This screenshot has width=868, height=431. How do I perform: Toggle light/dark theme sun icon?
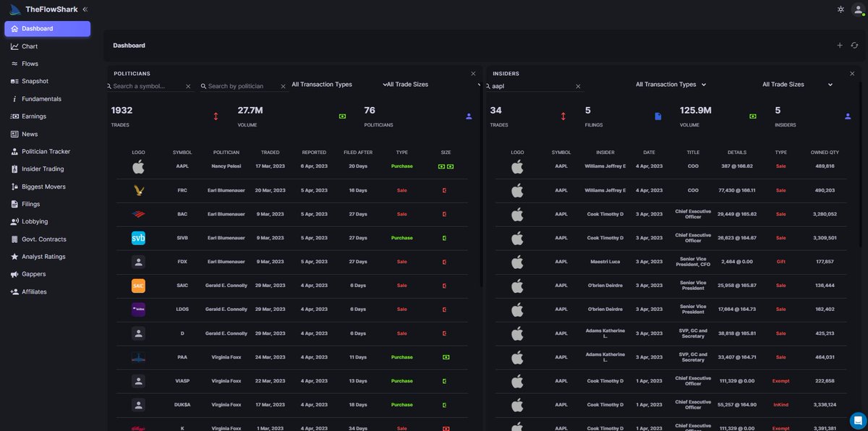coord(841,9)
